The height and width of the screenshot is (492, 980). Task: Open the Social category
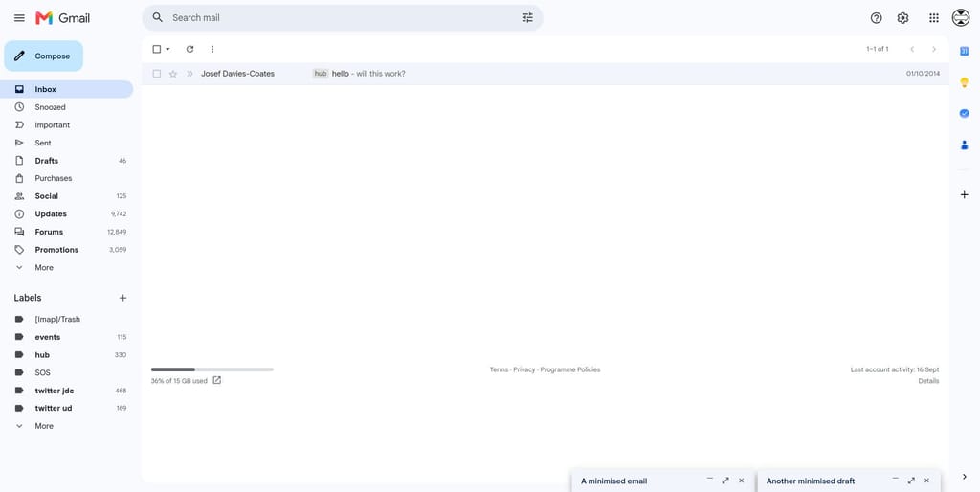pos(67,196)
